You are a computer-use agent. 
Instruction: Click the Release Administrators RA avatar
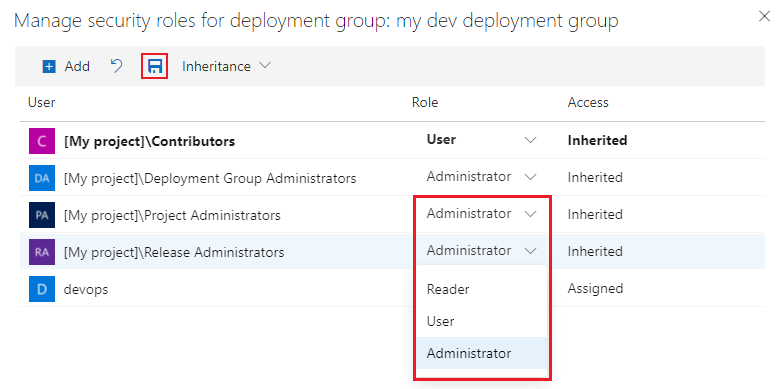42,252
